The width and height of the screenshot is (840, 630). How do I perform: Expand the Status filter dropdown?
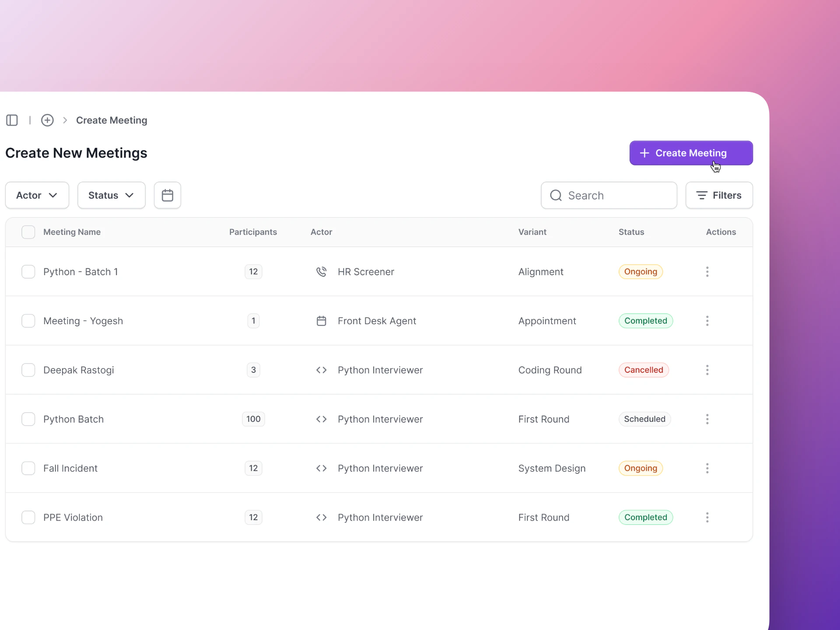coord(111,195)
